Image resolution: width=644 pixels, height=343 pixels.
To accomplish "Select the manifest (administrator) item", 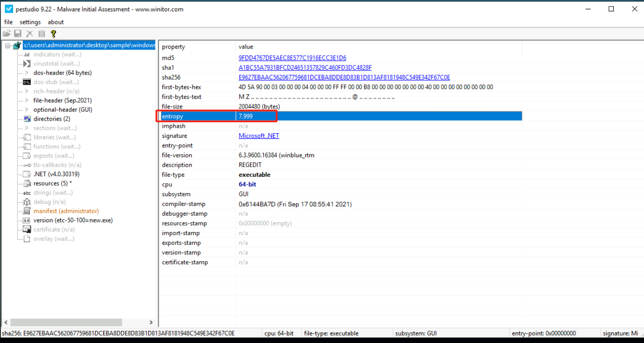I will pos(66,211).
